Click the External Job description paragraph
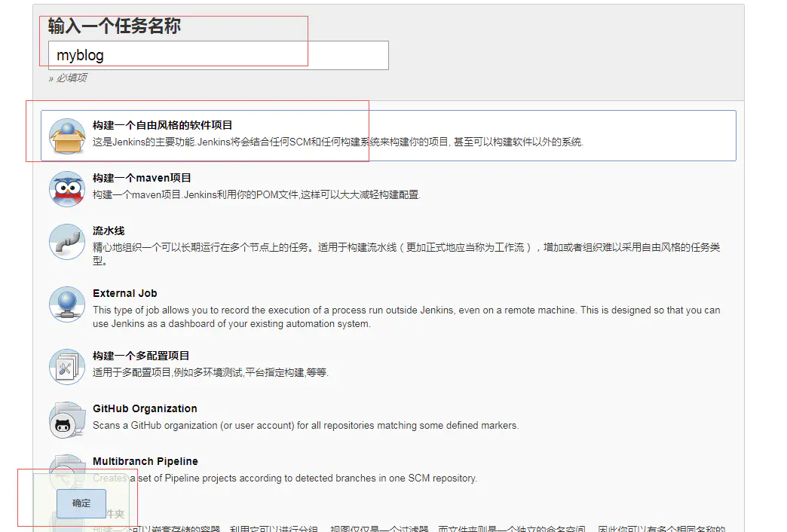This screenshot has width=787, height=532. [406, 316]
